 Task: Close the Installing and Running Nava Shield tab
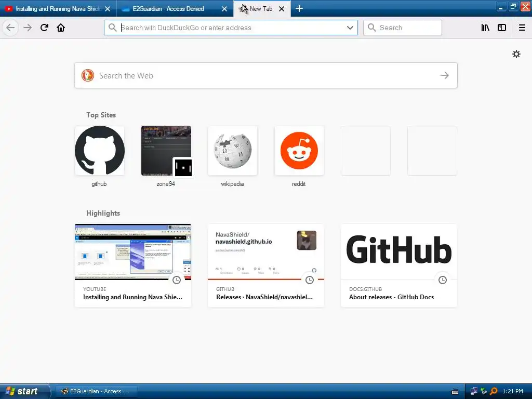click(108, 9)
